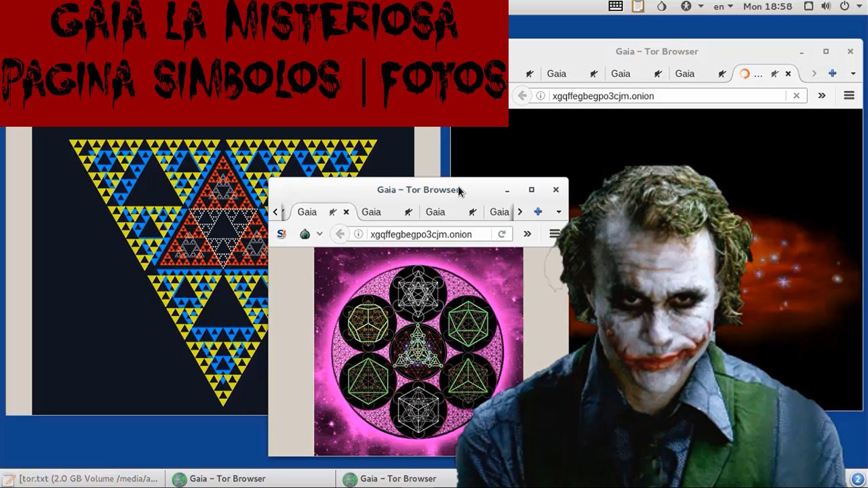Image resolution: width=868 pixels, height=488 pixels.
Task: Click the workspace indicator showing 2
Action: pyautogui.click(x=857, y=479)
